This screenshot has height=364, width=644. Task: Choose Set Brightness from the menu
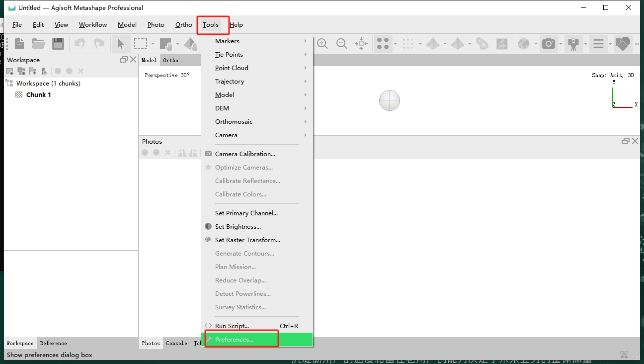(257, 227)
